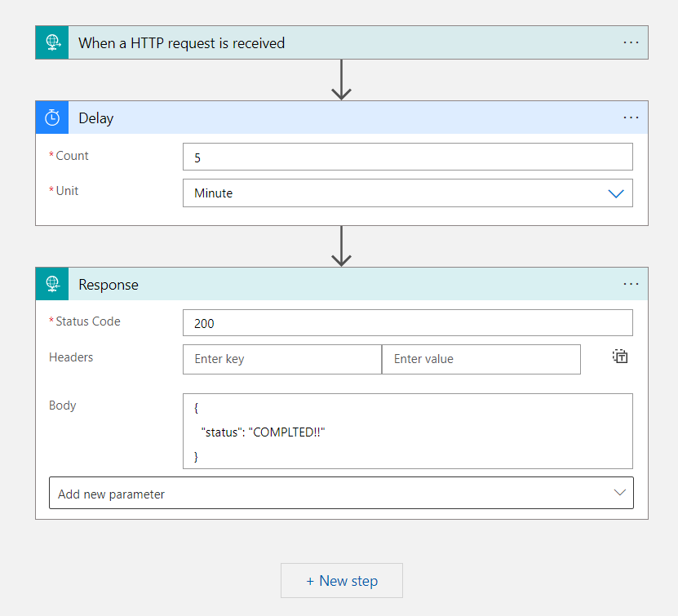678x616 pixels.
Task: Collapse the Delay action header
Action: [342, 117]
